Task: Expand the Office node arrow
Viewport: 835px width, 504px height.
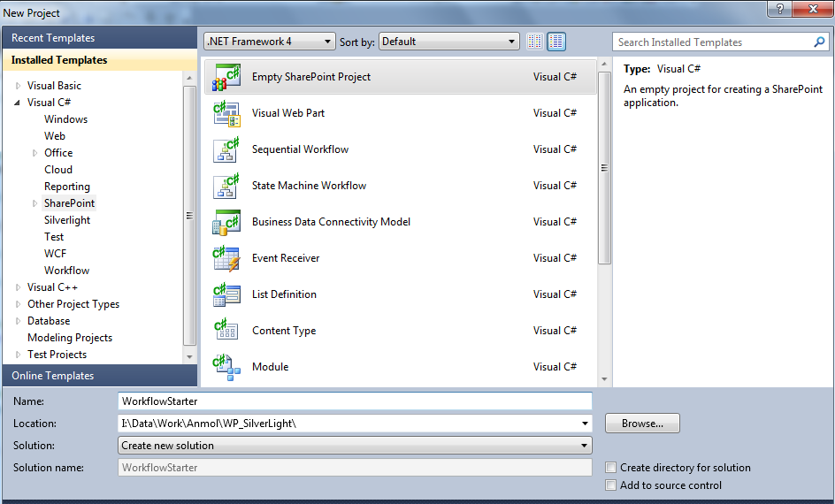Action: (34, 153)
